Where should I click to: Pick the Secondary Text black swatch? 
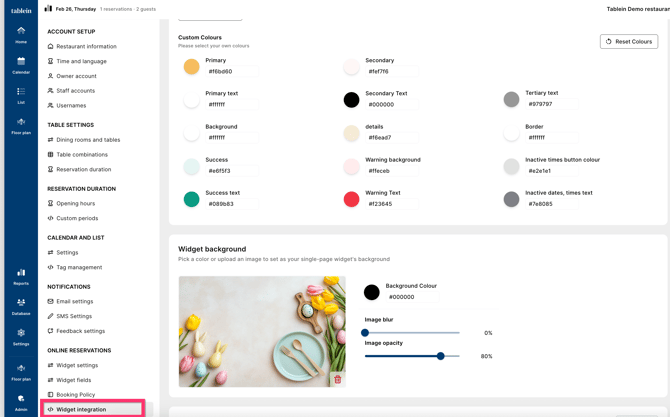coord(351,100)
